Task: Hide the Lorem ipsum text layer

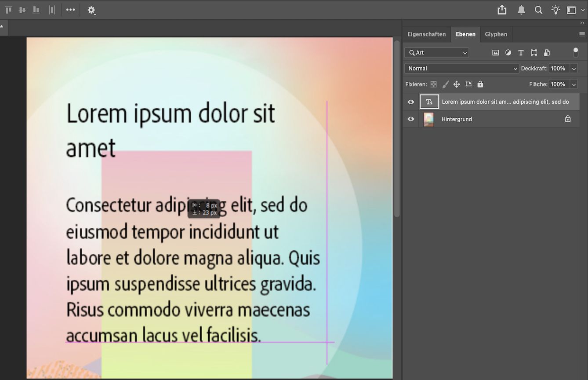Action: click(410, 102)
